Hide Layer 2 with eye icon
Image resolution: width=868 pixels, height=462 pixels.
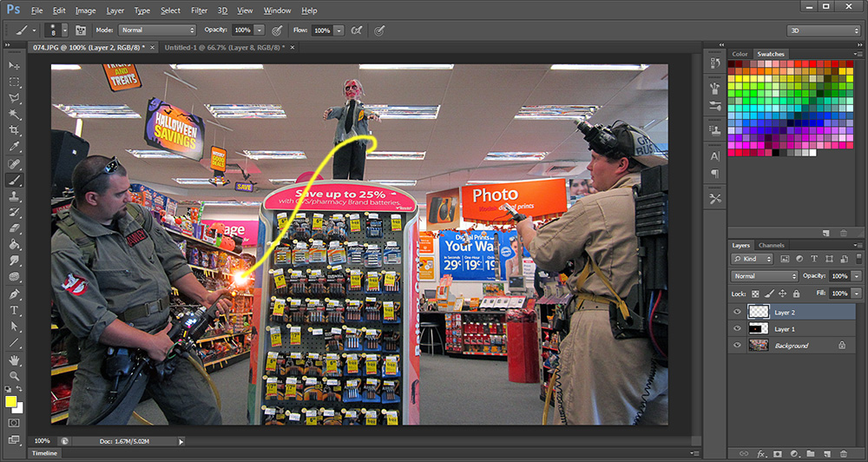(738, 312)
